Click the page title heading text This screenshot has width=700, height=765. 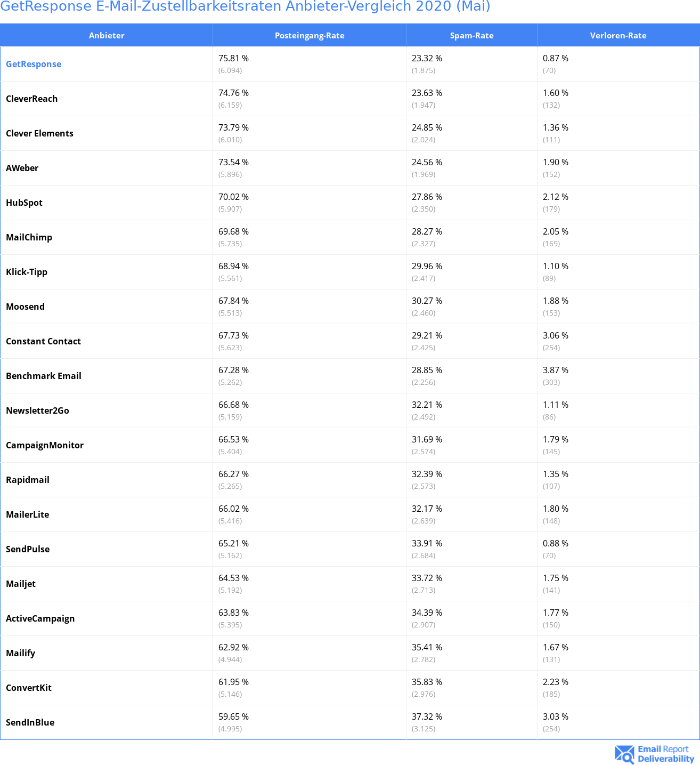click(x=245, y=6)
